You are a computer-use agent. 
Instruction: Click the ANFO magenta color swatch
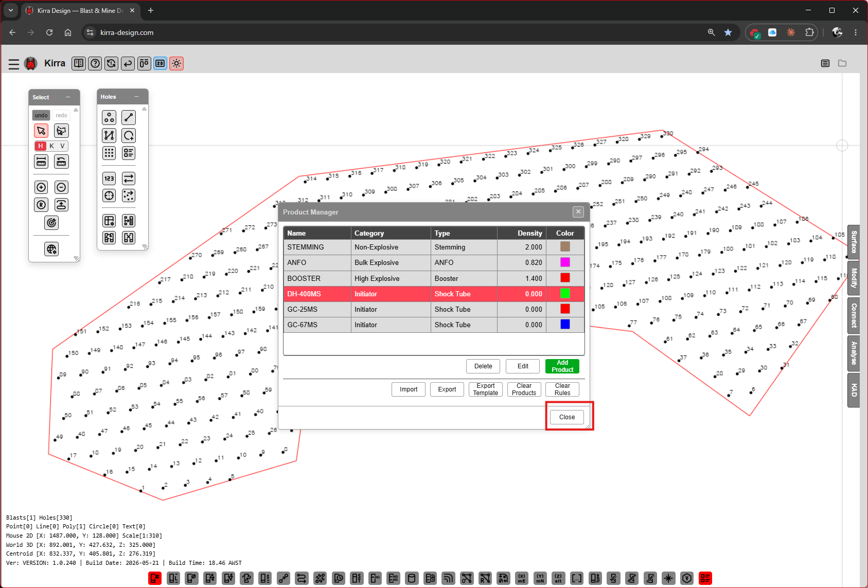point(565,262)
